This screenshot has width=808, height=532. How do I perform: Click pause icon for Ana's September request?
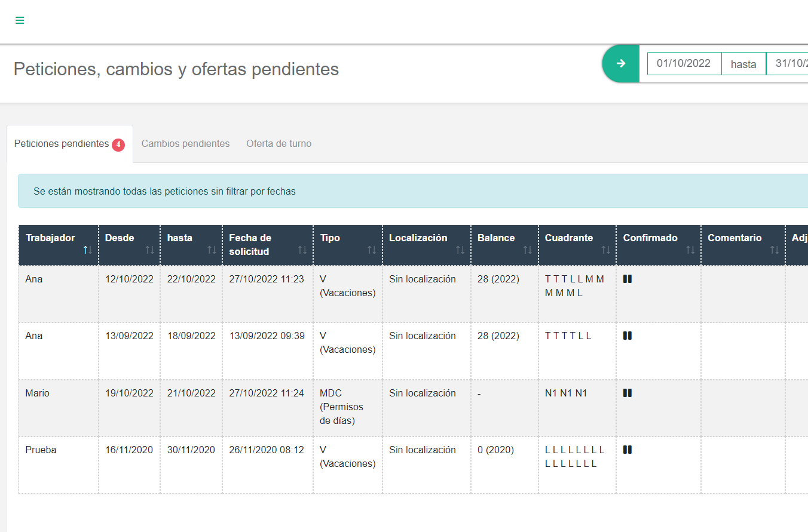(x=627, y=336)
